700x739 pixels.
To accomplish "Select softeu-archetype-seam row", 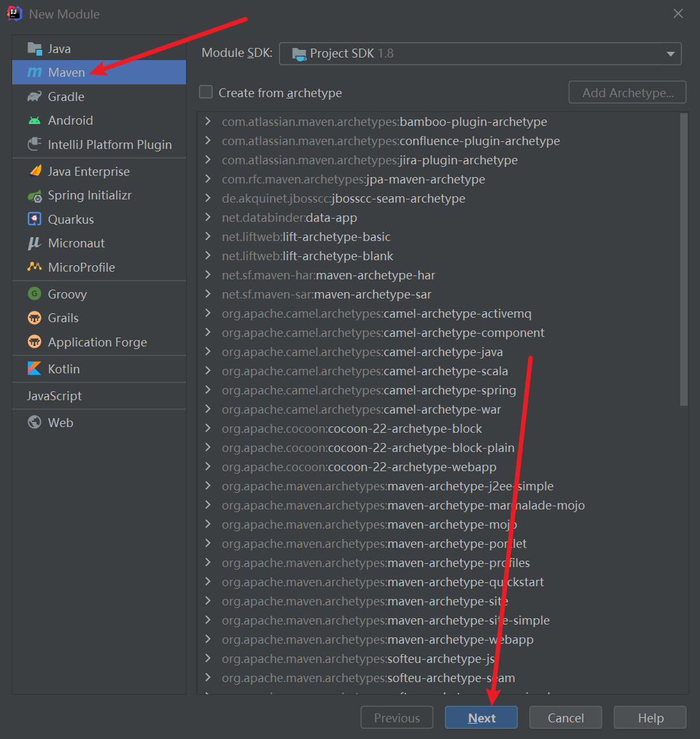I will coord(439,678).
